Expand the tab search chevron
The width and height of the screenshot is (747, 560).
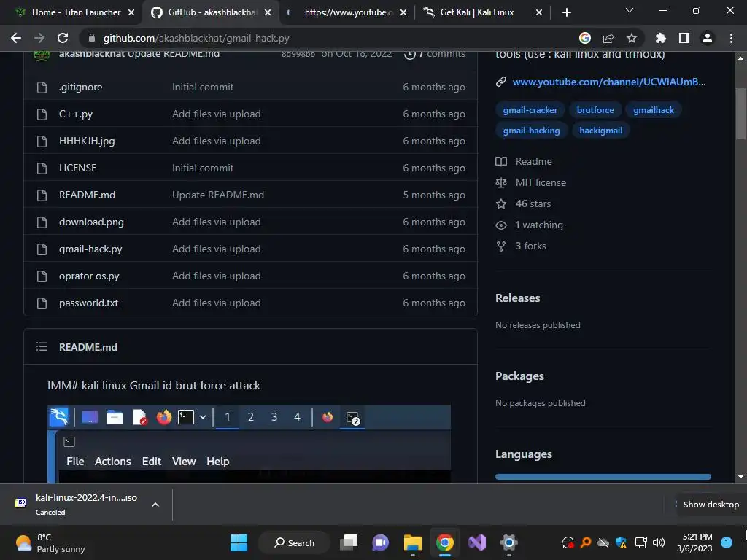pyautogui.click(x=630, y=10)
